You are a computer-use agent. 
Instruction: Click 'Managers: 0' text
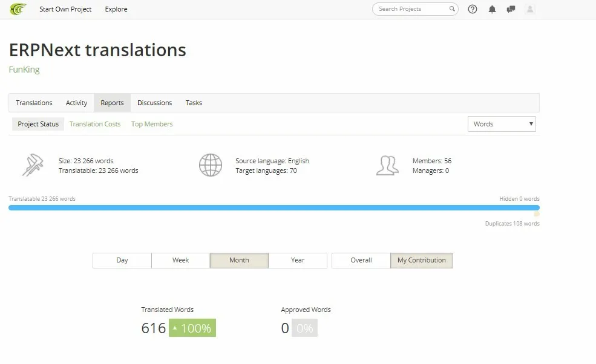(431, 171)
